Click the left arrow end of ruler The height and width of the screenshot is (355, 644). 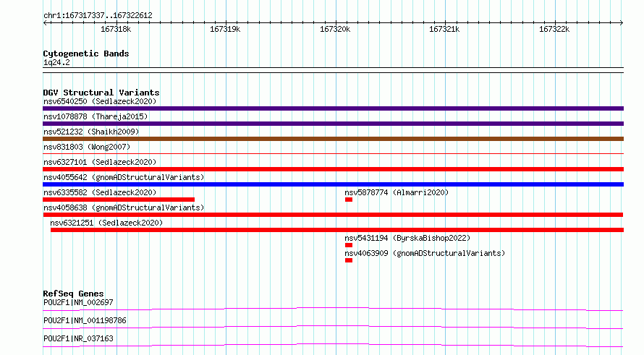tap(45, 22)
